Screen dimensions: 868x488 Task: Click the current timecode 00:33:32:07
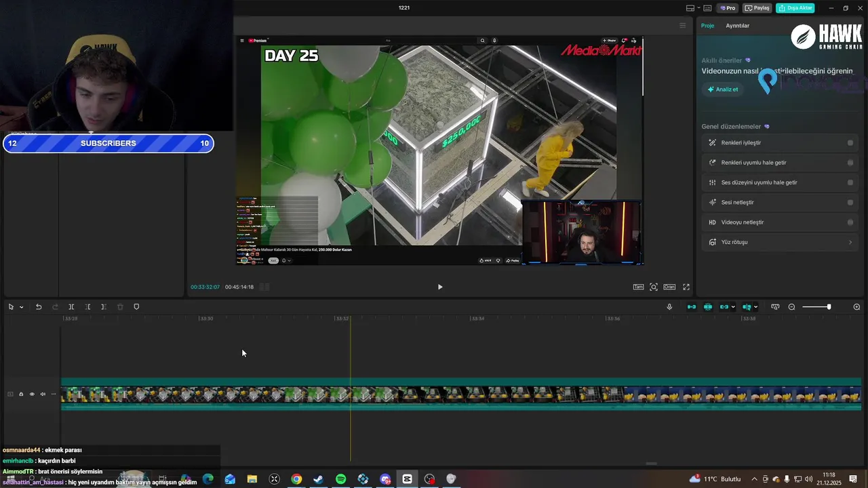point(205,287)
